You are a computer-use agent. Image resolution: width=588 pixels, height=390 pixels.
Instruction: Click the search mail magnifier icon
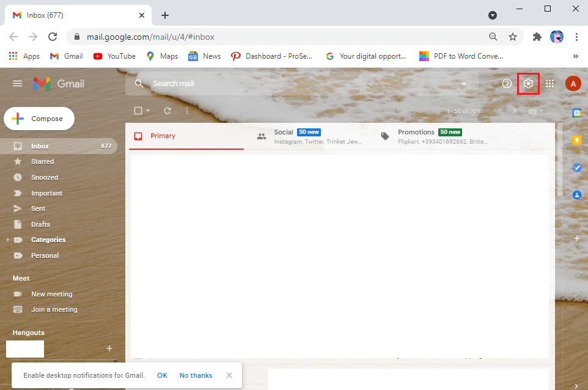[139, 84]
